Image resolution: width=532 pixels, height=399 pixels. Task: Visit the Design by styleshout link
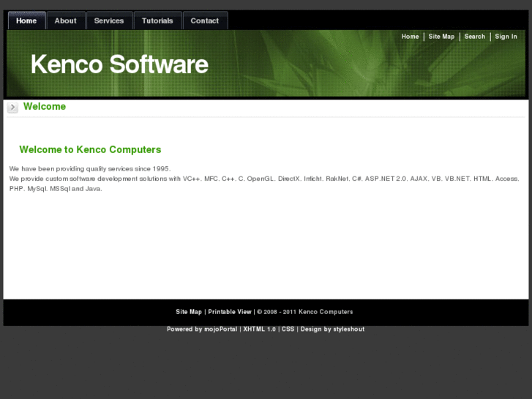(332, 329)
